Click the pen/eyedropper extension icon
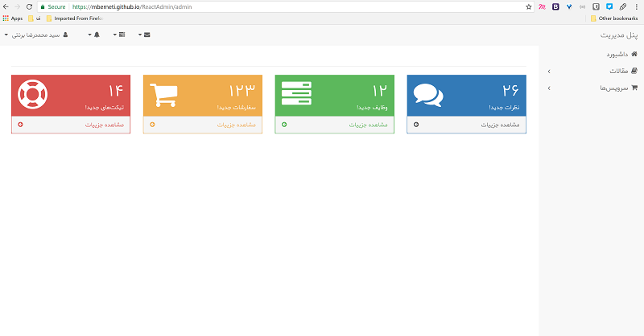 [x=623, y=6]
